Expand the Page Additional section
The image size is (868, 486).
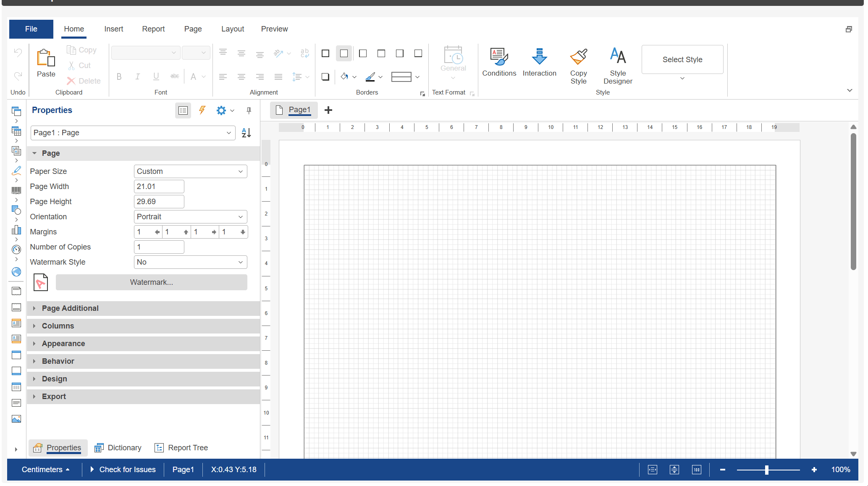tap(70, 308)
